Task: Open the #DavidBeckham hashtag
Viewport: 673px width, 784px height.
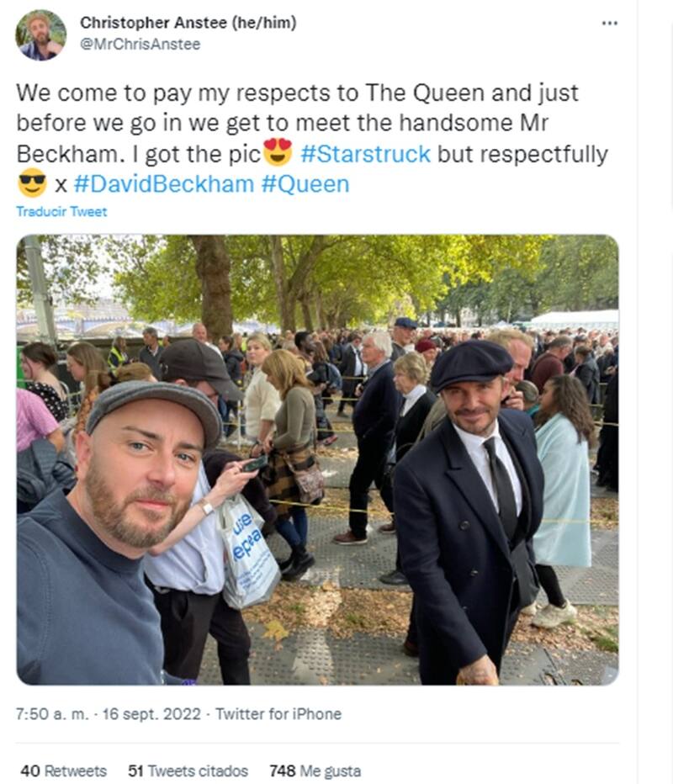Action: point(163,184)
